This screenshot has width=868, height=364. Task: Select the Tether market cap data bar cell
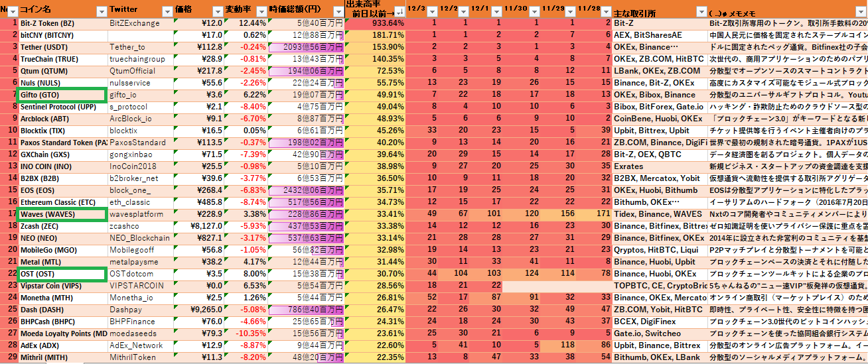[x=307, y=47]
